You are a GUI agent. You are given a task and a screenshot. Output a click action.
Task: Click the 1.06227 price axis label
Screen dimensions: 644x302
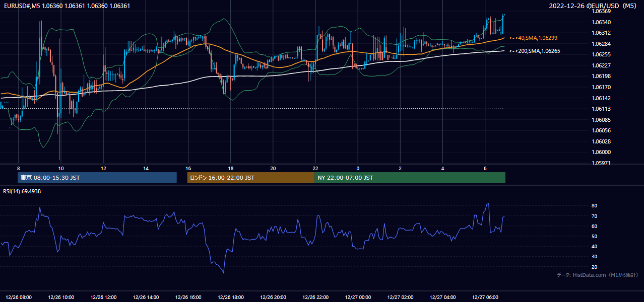pos(601,65)
